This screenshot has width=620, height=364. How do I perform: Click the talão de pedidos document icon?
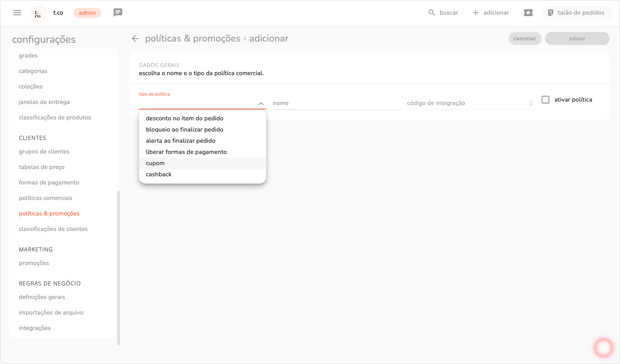[550, 13]
